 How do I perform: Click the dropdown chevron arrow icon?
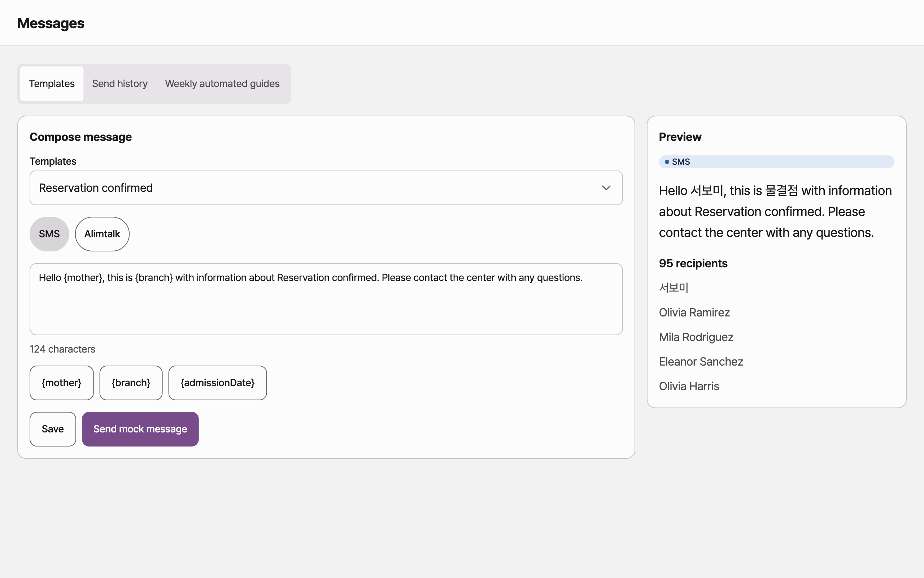click(606, 188)
